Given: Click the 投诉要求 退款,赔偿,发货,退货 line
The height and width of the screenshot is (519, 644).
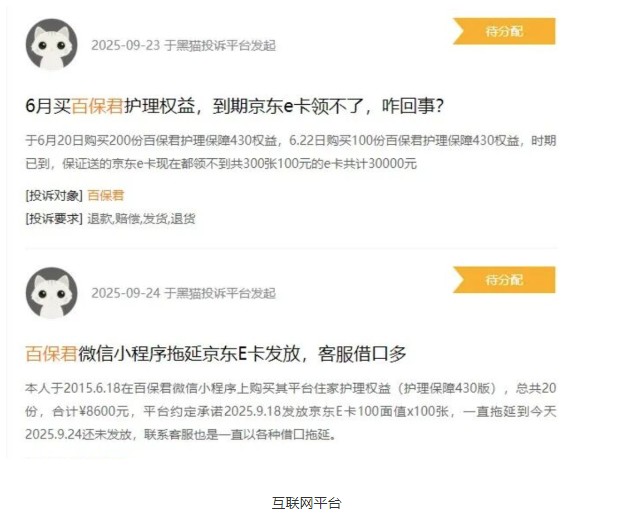Looking at the screenshot, I should point(110,218).
